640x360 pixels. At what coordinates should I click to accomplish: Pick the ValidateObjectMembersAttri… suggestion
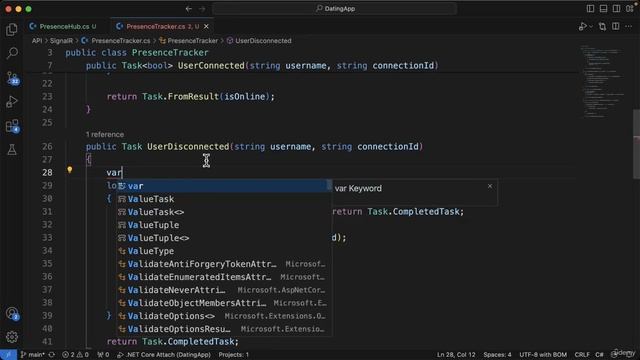point(224,303)
